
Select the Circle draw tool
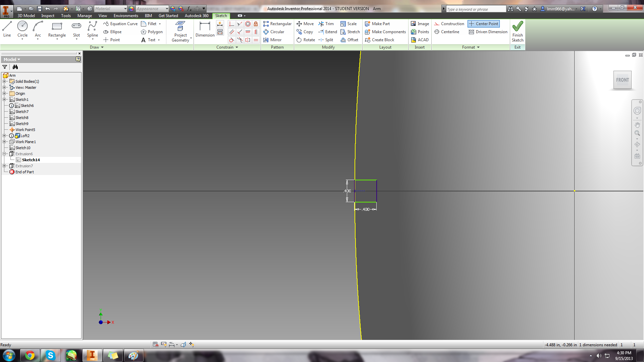[22, 29]
